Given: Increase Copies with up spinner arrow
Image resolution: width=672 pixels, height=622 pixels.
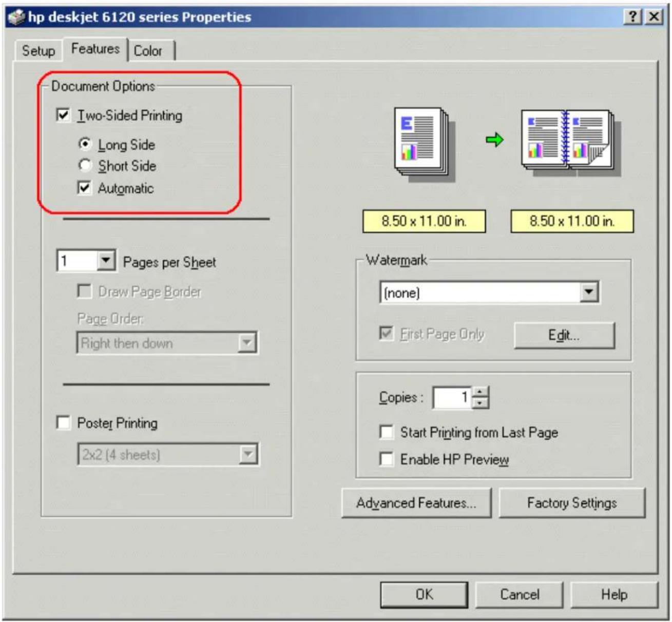Looking at the screenshot, I should 480,392.
